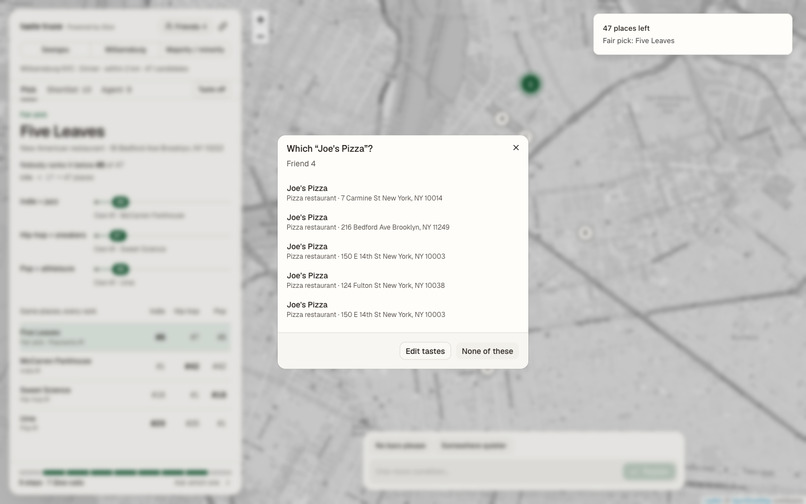Viewport: 806px width, 504px height.
Task: Switch to the Agent tab
Action: click(116, 89)
